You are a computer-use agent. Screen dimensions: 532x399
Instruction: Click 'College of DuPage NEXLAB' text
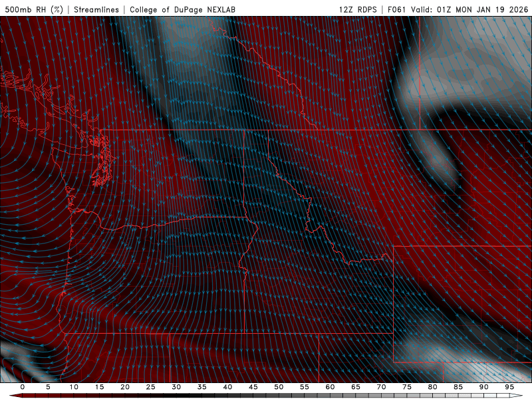tap(182, 9)
